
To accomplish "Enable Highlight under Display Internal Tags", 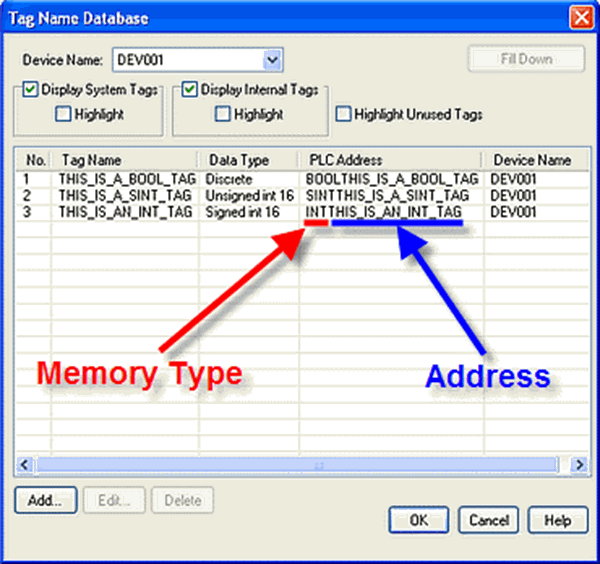I will 223,114.
